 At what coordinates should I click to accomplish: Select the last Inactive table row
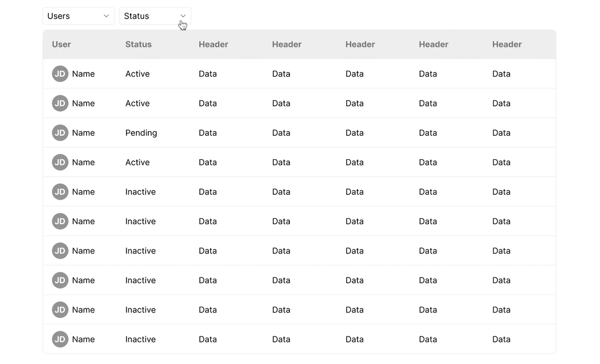pos(300,339)
